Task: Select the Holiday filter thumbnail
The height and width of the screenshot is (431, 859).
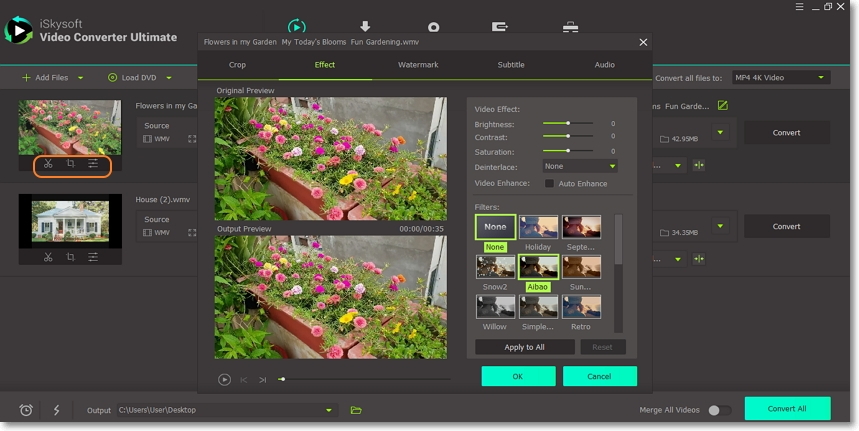Action: click(538, 227)
